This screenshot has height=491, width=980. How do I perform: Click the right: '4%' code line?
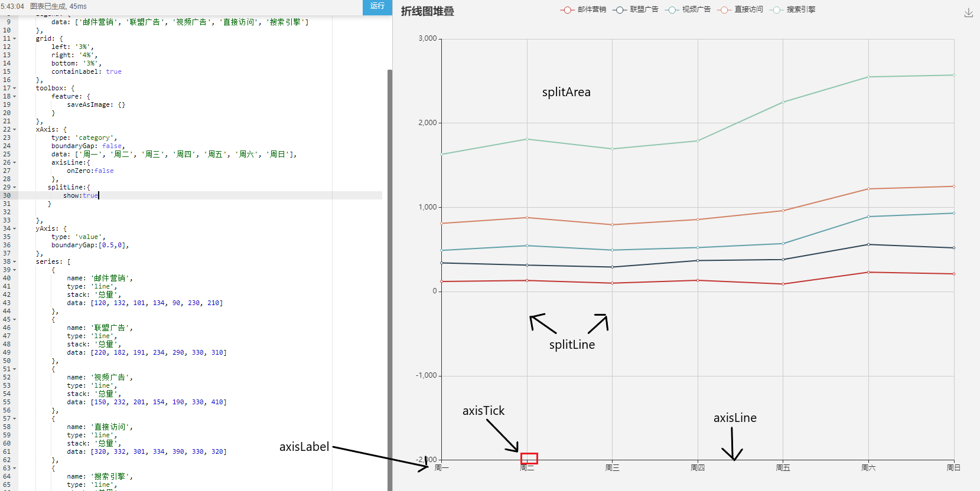pos(74,55)
